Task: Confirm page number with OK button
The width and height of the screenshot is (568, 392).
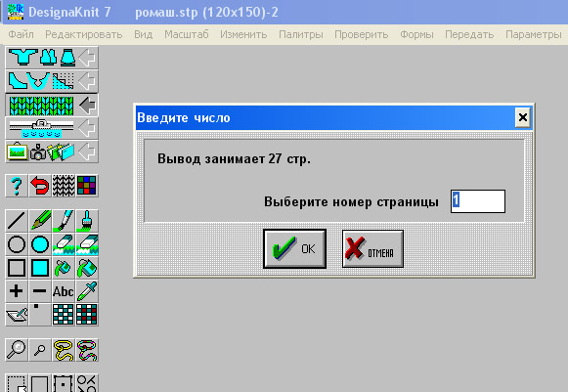Action: pyautogui.click(x=294, y=248)
